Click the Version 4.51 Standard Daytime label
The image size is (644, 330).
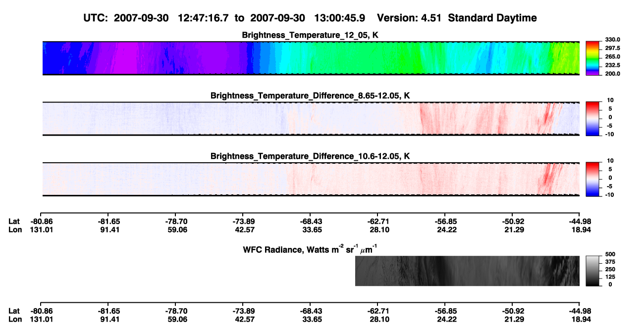pyautogui.click(x=457, y=18)
